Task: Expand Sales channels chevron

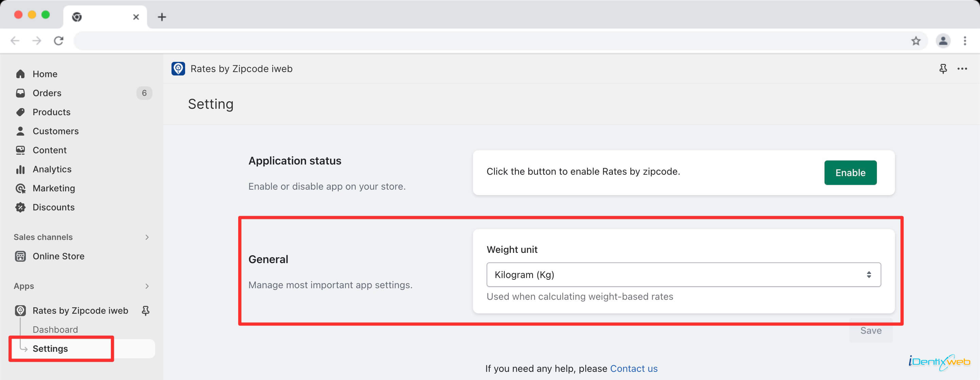Action: click(x=147, y=237)
